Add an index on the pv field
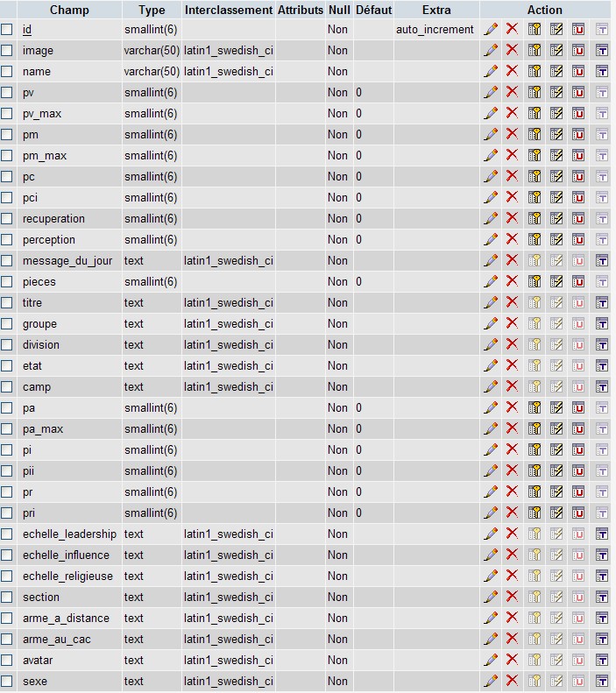The image size is (616, 693). (556, 92)
